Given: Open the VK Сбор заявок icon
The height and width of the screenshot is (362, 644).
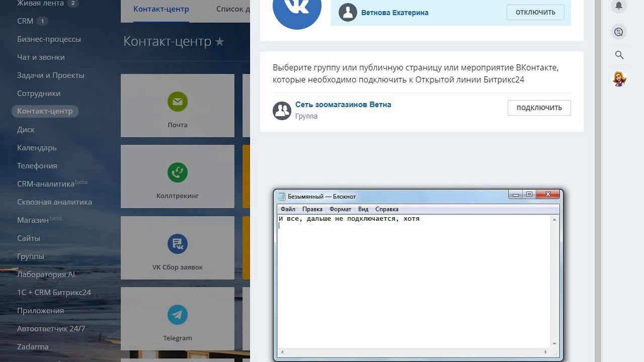Looking at the screenshot, I should point(178,244).
